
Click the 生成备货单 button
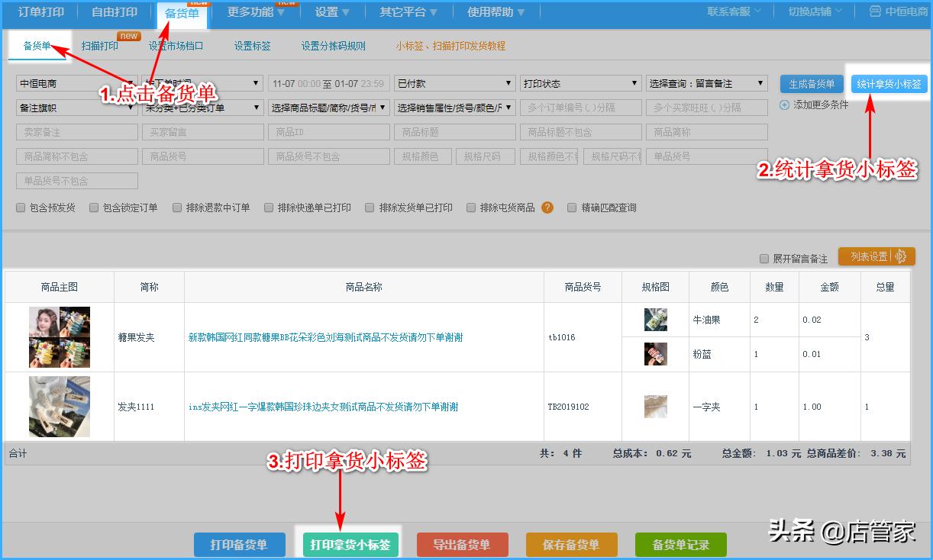[x=811, y=82]
